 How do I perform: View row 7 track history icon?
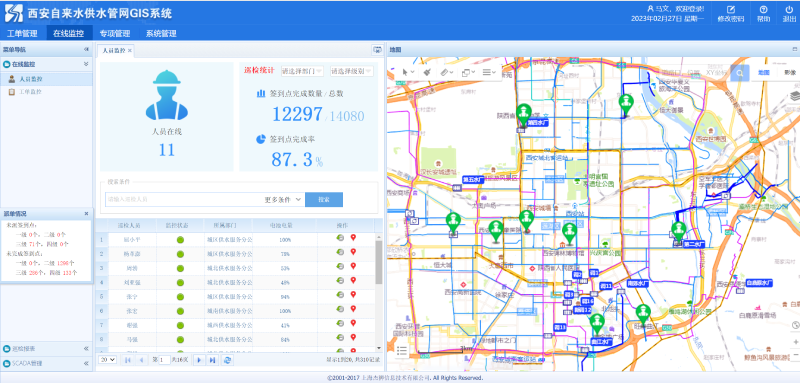(x=340, y=324)
